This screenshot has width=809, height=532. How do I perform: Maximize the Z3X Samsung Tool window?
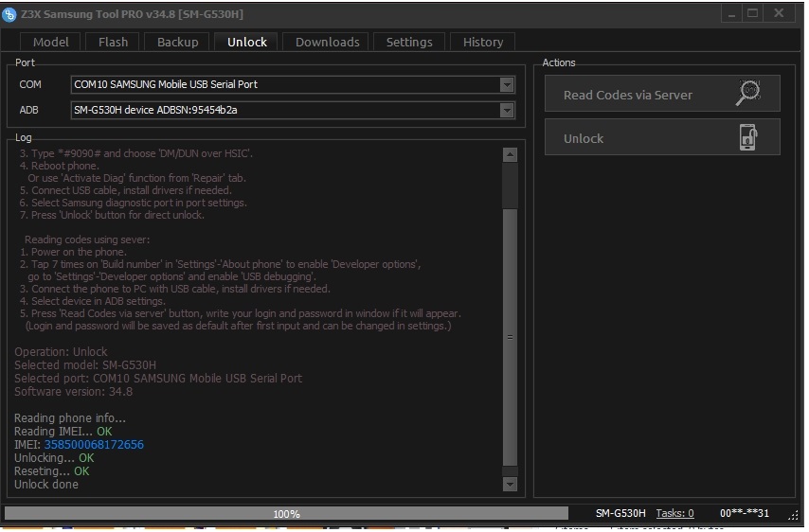pyautogui.click(x=753, y=13)
